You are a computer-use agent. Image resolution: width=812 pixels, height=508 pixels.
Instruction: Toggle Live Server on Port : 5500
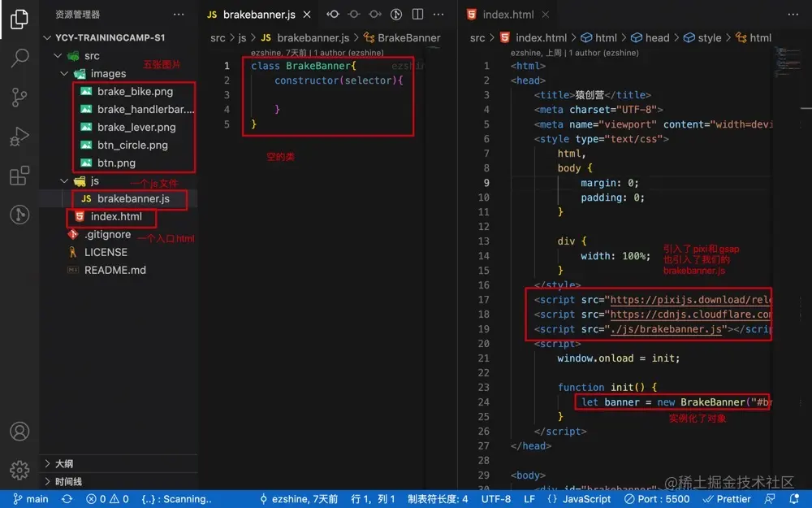click(657, 499)
